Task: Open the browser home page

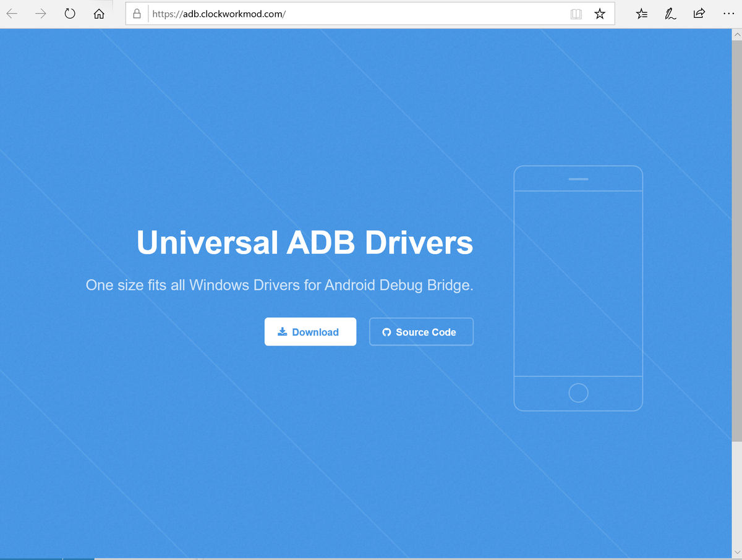Action: tap(98, 14)
